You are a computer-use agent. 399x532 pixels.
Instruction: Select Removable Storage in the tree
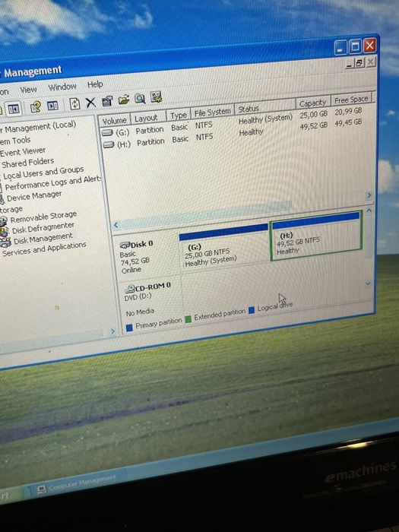tap(43, 217)
